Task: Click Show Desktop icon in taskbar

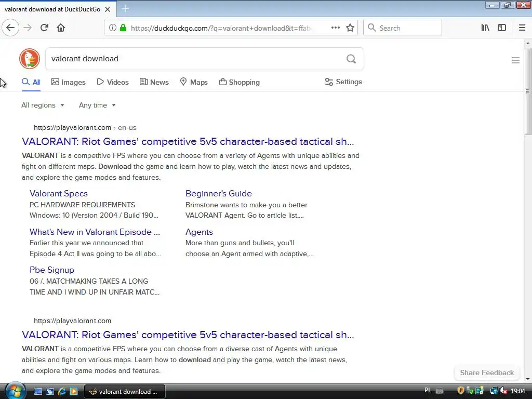Action: coord(37,392)
